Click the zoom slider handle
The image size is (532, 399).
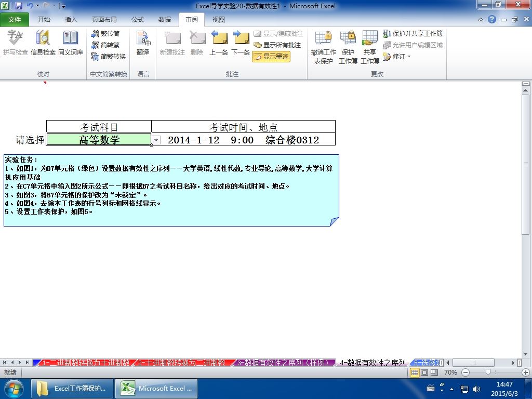pos(488,372)
